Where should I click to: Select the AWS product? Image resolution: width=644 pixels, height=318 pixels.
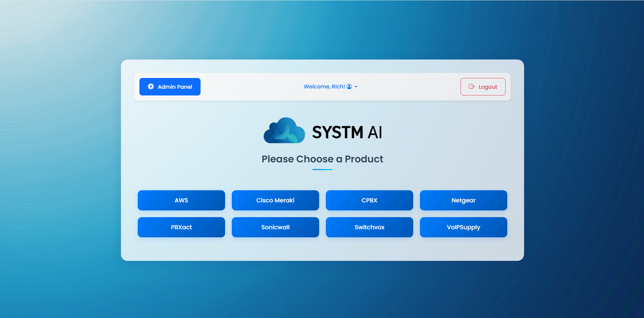[181, 200]
